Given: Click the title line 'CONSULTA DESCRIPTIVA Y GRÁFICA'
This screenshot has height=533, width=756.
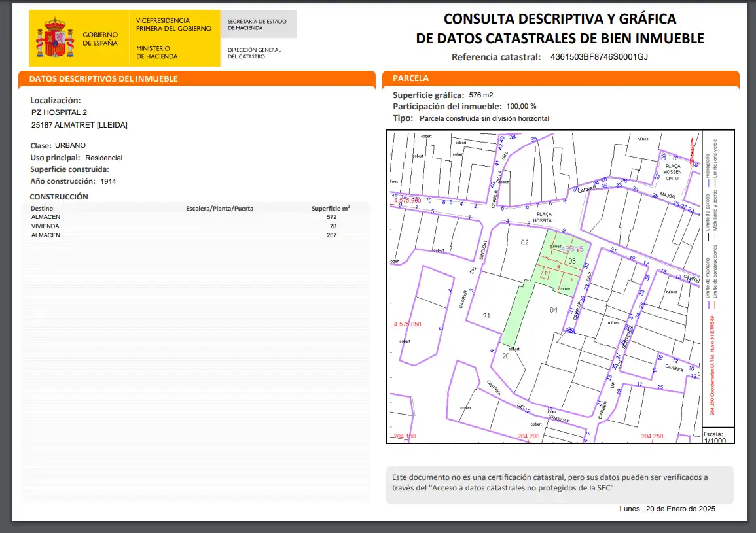Looking at the screenshot, I should pos(560,19).
